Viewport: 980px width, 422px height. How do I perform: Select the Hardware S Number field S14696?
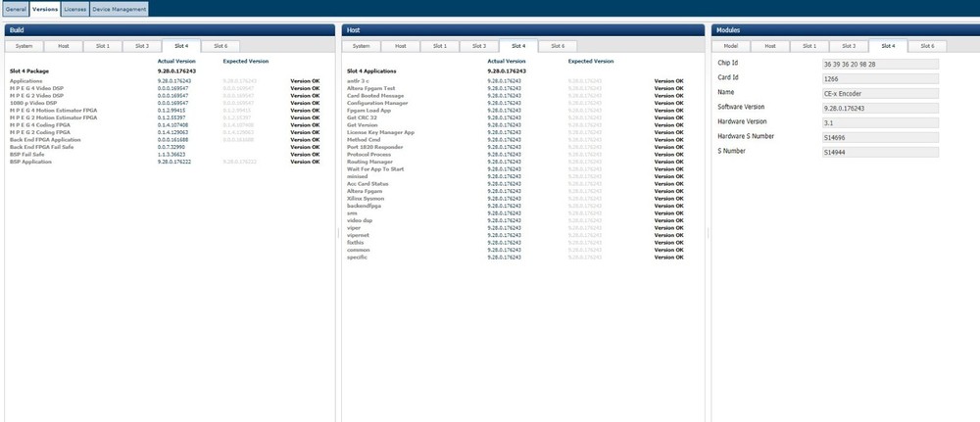pos(880,137)
